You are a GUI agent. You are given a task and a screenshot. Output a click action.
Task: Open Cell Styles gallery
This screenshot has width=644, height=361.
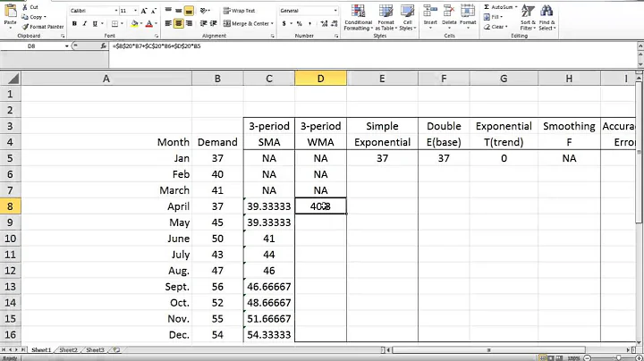tap(408, 17)
